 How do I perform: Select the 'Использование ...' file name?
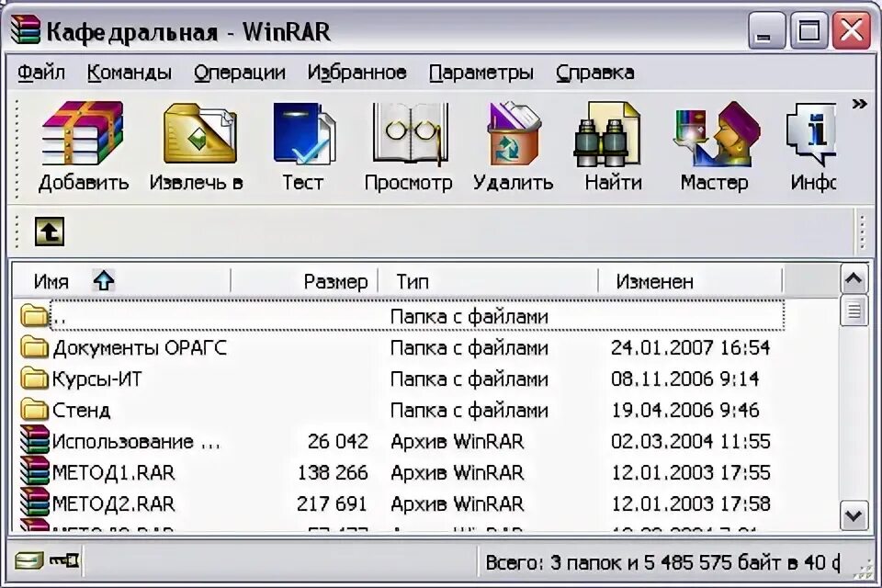[x=136, y=442]
